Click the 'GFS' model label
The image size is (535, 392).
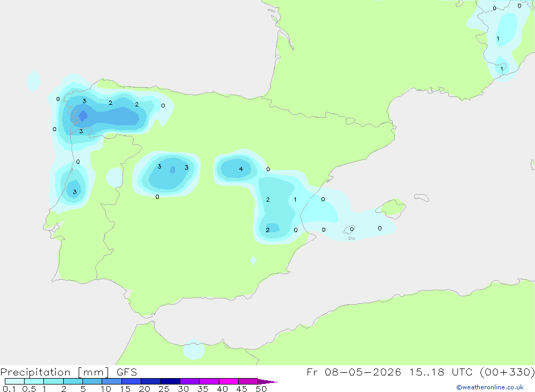point(127,372)
